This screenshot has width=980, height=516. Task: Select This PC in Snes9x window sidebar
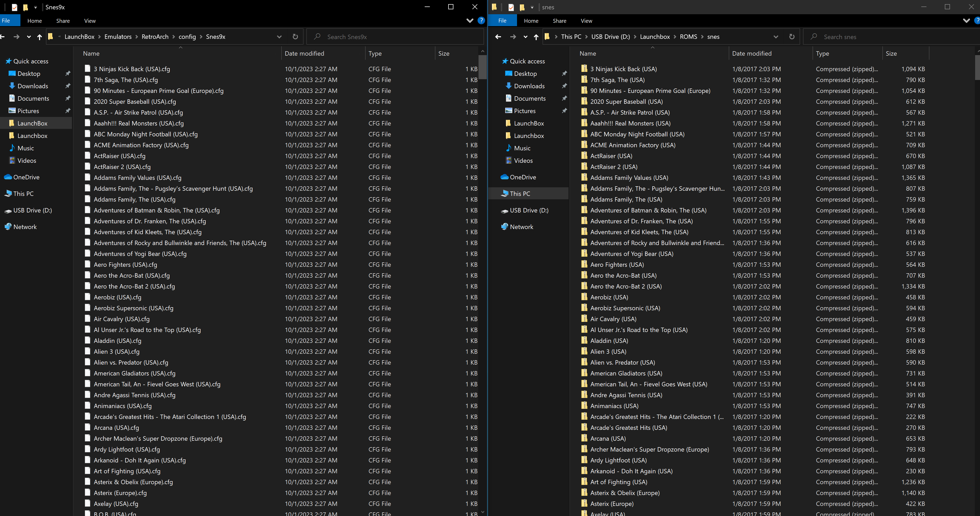point(23,194)
